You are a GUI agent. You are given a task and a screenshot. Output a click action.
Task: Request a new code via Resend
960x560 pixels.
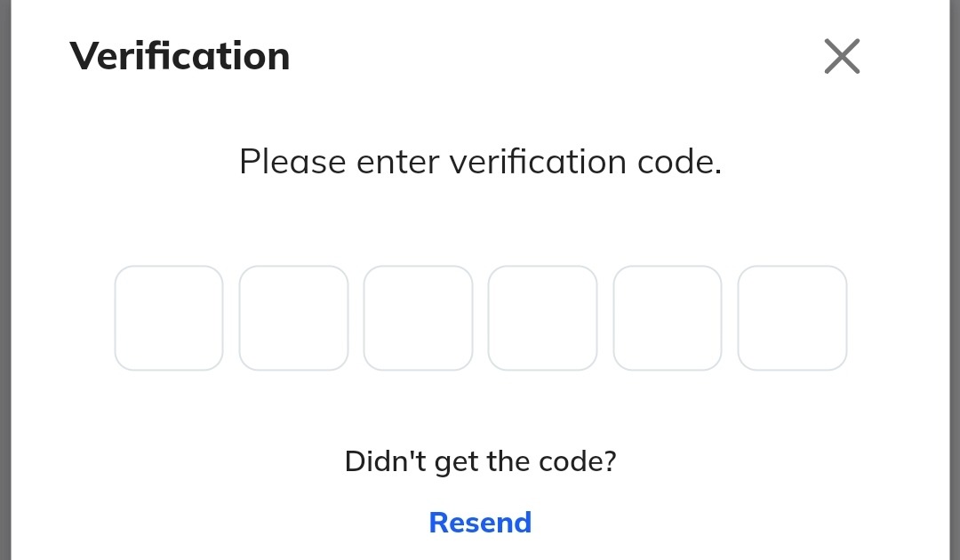coord(480,522)
